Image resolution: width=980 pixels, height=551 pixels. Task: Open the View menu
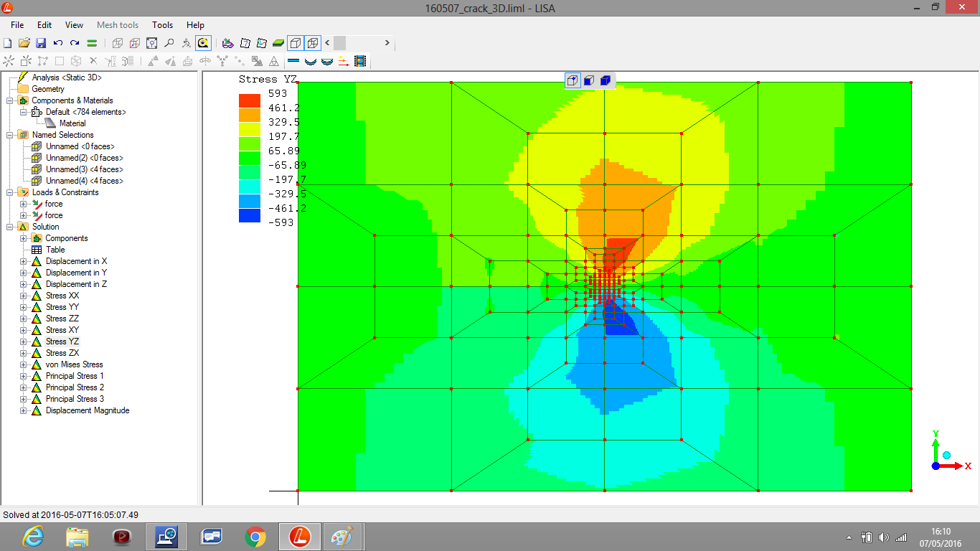[x=74, y=25]
